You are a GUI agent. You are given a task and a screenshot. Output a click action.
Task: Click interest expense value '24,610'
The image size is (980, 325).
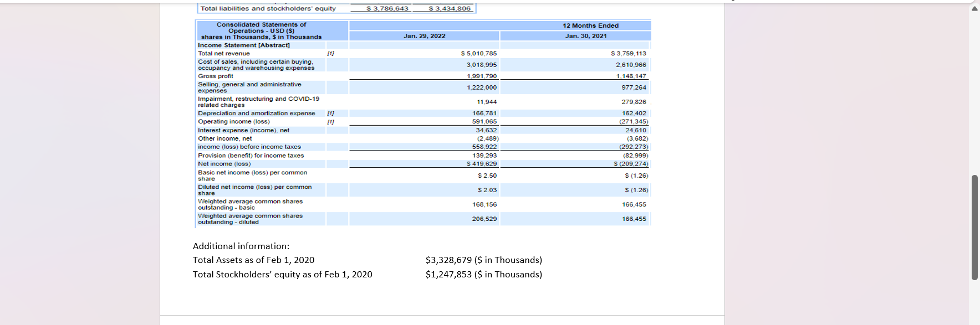[x=635, y=130]
